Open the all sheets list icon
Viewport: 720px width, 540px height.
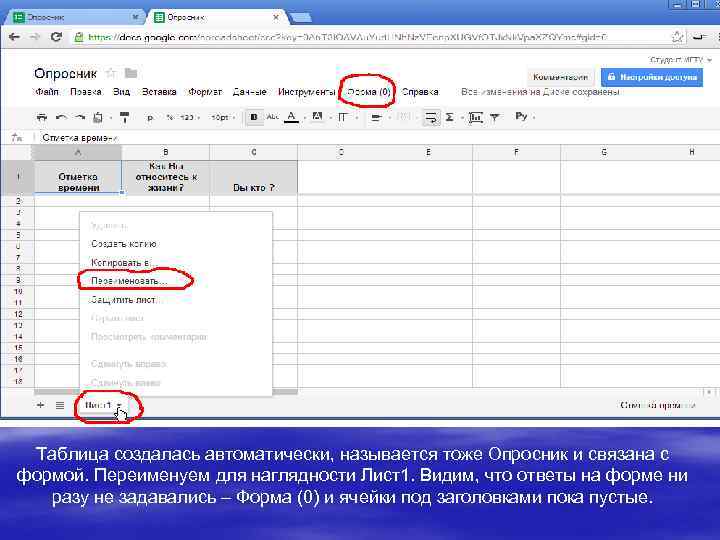tap(60, 405)
